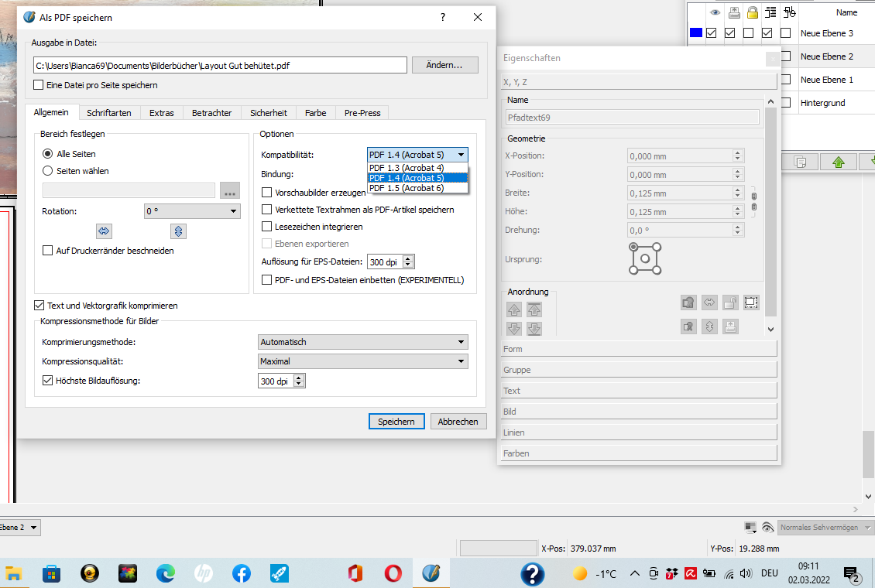The height and width of the screenshot is (588, 875).
Task: Open the Rotation dropdown
Action: click(191, 211)
